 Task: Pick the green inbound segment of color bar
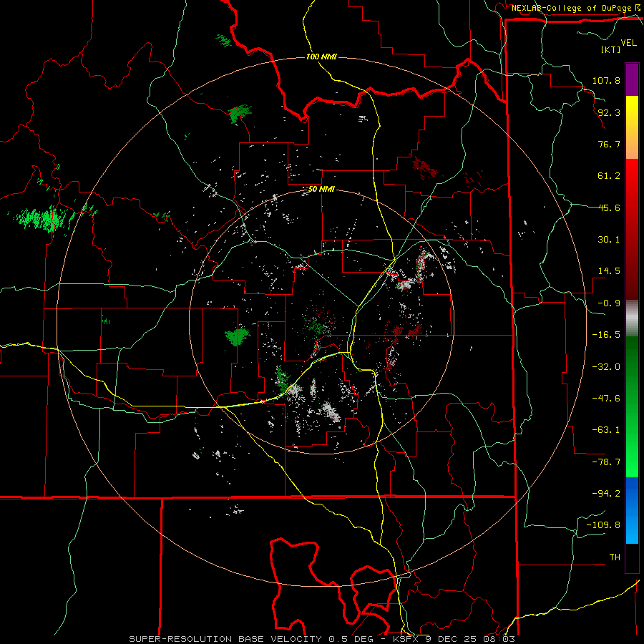[632, 406]
